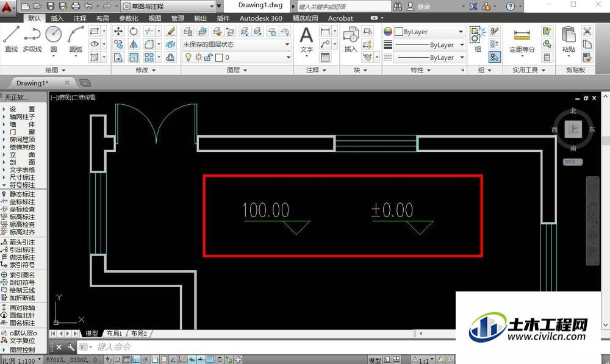This screenshot has height=364, width=610.
Task: Open the current layer 0 dropdown
Action: [237, 57]
